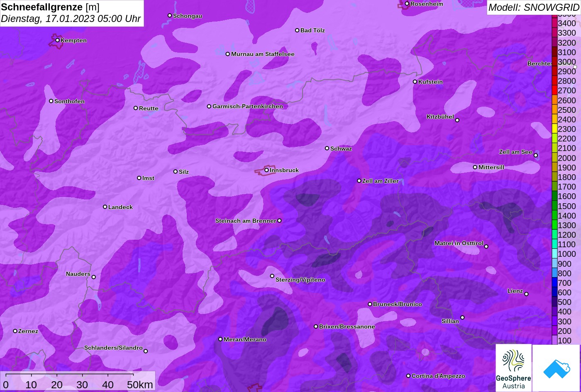The image size is (581, 392).
Task: Click the Brixen/Bressanone marker
Action: (x=316, y=326)
